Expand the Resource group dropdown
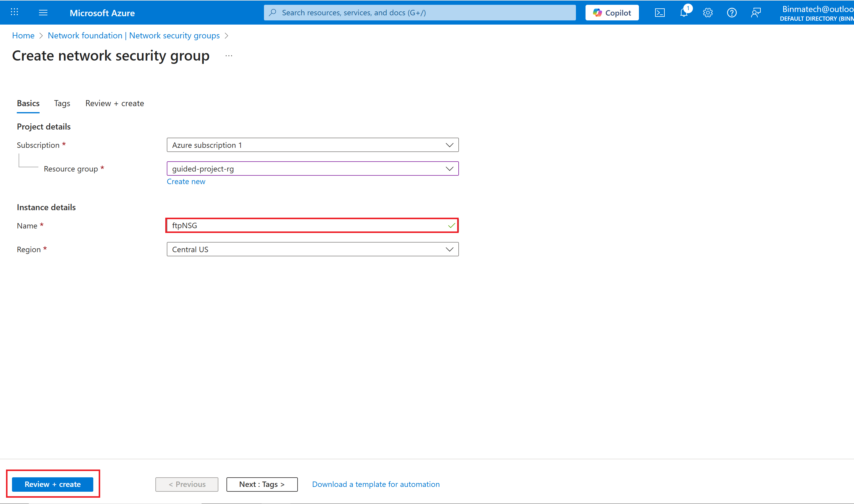 click(x=313, y=169)
